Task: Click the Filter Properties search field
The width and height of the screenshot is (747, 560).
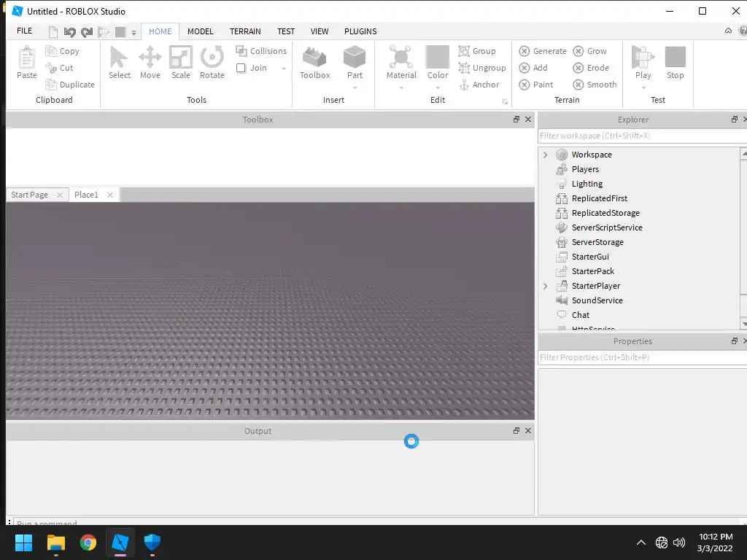Action: [x=642, y=357]
